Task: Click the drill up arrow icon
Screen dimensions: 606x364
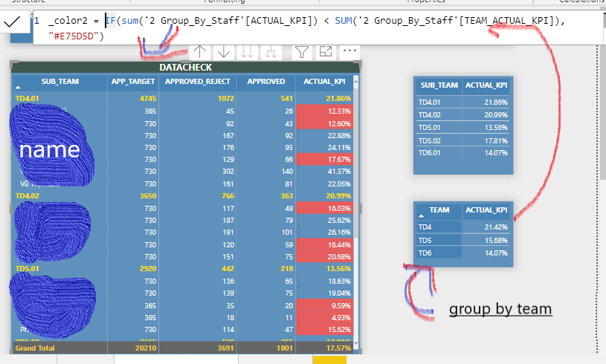Action: (x=199, y=51)
